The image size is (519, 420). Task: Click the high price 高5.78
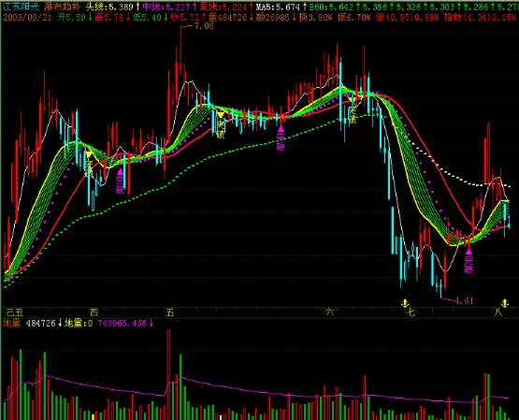click(x=109, y=17)
